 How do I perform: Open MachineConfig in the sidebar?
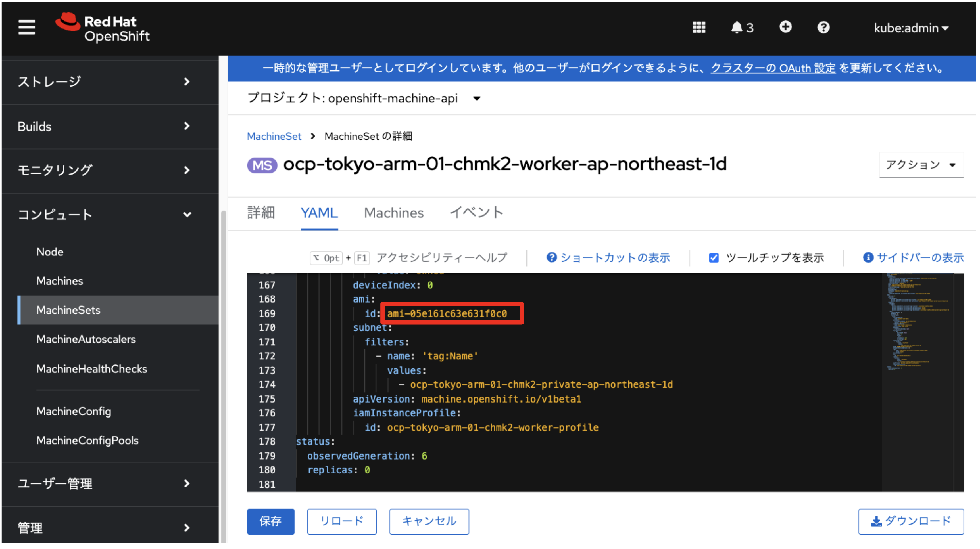coord(74,411)
